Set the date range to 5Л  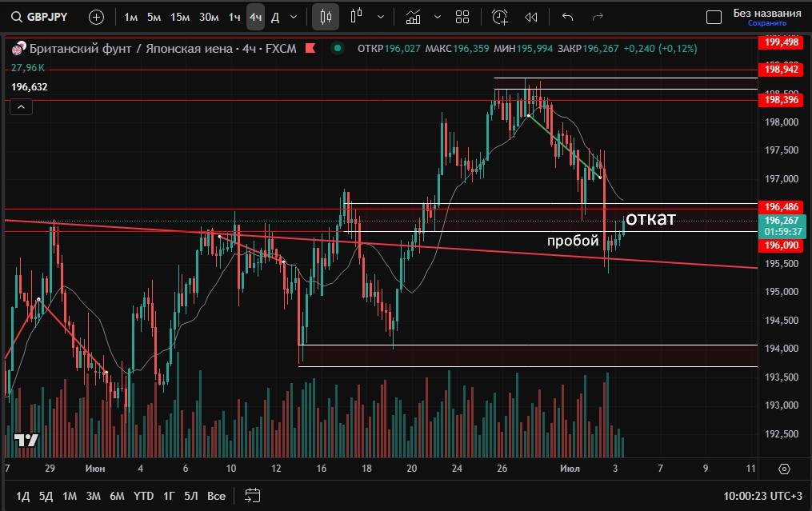point(191,496)
